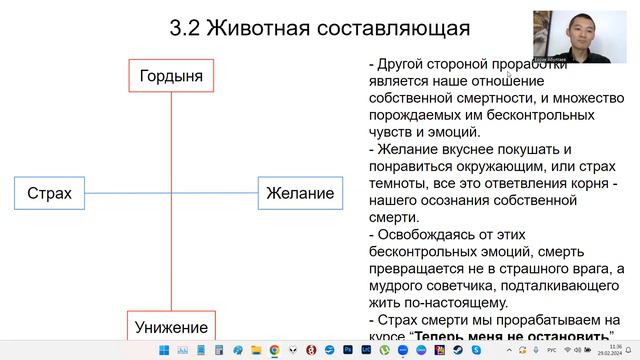Show hidden system tray icons
This screenshot has width=640, height=360.
509,350
